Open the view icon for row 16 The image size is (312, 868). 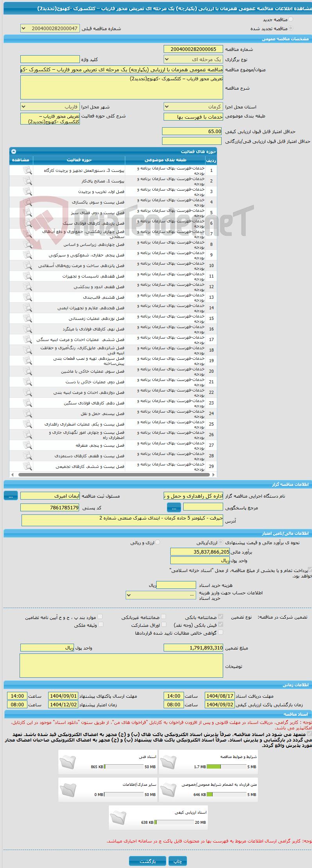pyautogui.click(x=27, y=329)
